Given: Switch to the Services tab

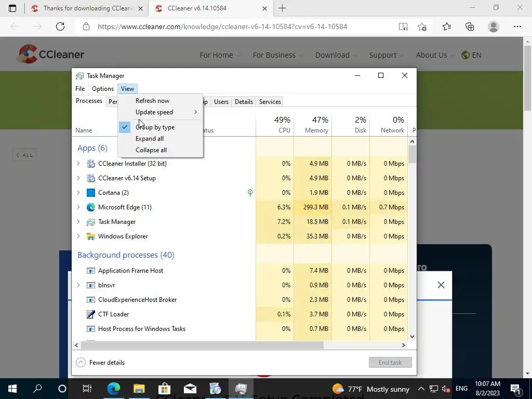Looking at the screenshot, I should 270,102.
